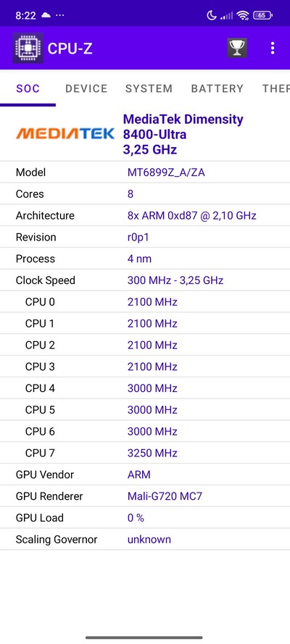290x644 pixels.
Task: Tap the MediaTek Dimensity 8400-Ultra title
Action: click(x=183, y=127)
